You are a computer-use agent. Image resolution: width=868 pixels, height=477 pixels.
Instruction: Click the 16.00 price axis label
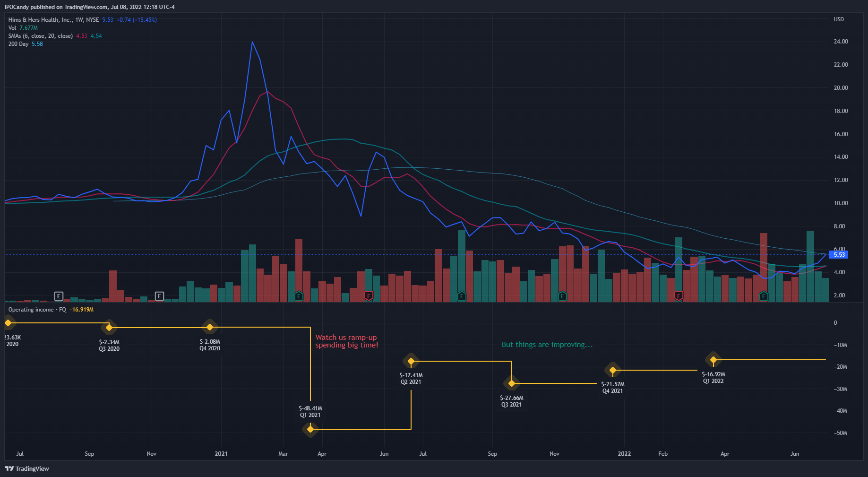pos(841,134)
